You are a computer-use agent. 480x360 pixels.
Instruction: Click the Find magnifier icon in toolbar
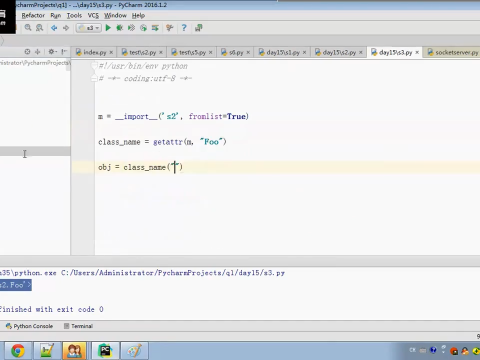[28, 28]
